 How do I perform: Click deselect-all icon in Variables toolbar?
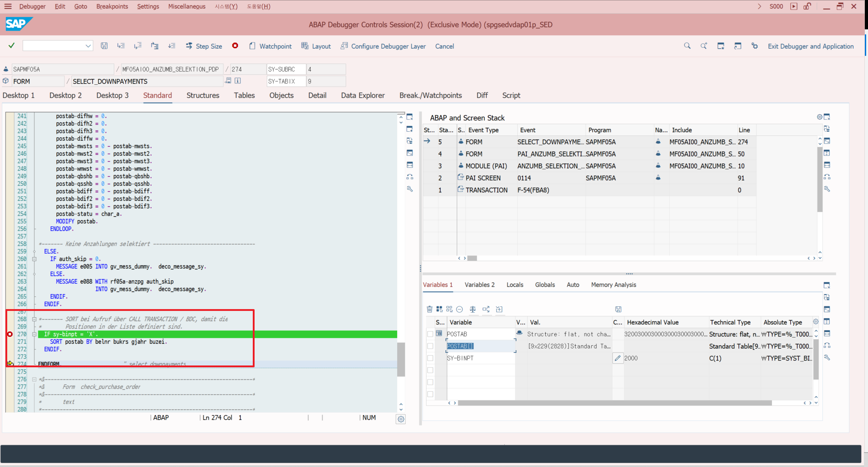(449, 309)
